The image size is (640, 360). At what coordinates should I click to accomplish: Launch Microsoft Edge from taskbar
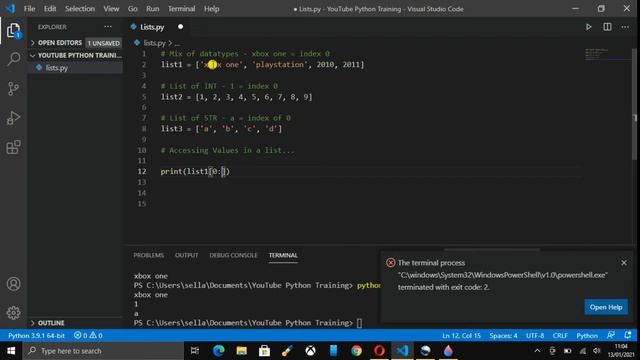[x=218, y=351]
